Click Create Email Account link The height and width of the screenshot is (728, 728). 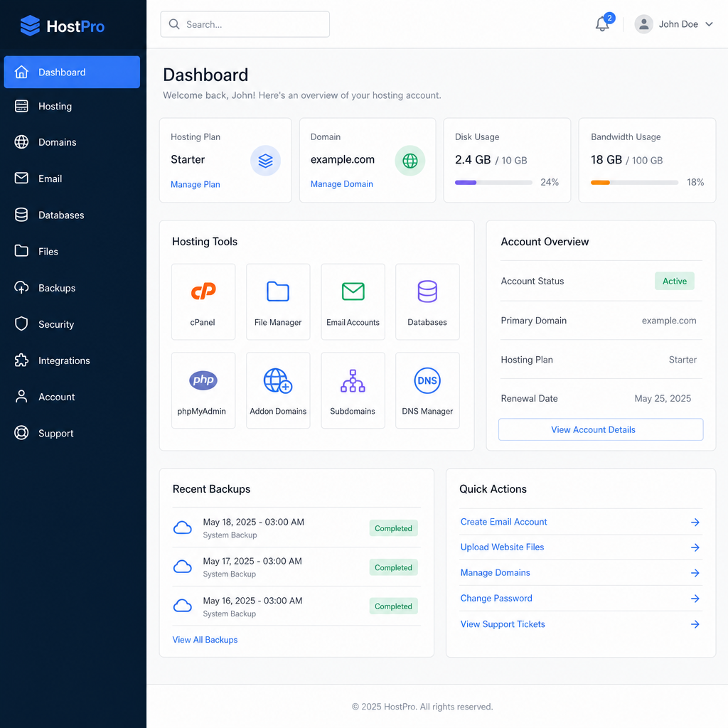coord(503,522)
